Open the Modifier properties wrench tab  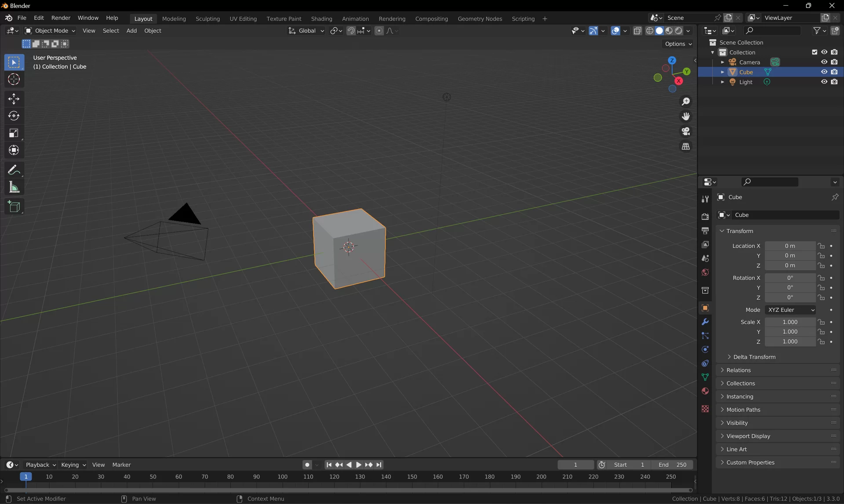[705, 322]
